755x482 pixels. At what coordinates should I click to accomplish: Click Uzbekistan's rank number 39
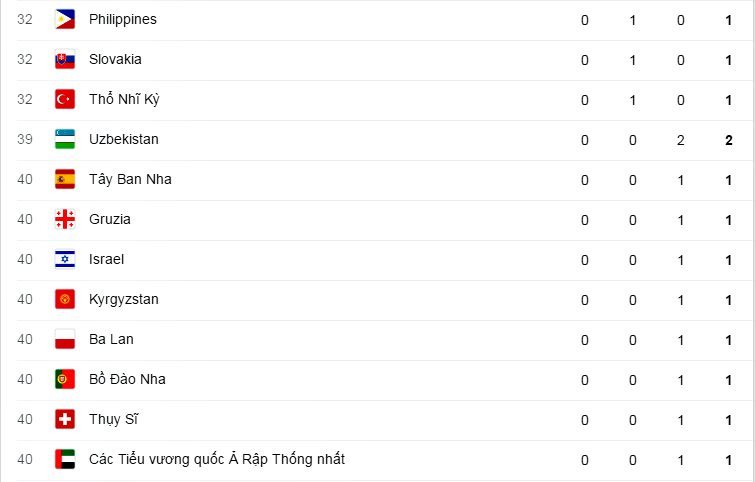coord(25,139)
